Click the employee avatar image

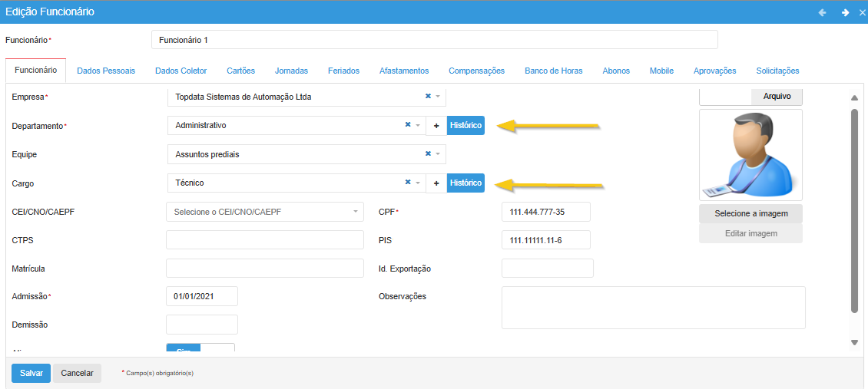[750, 155]
